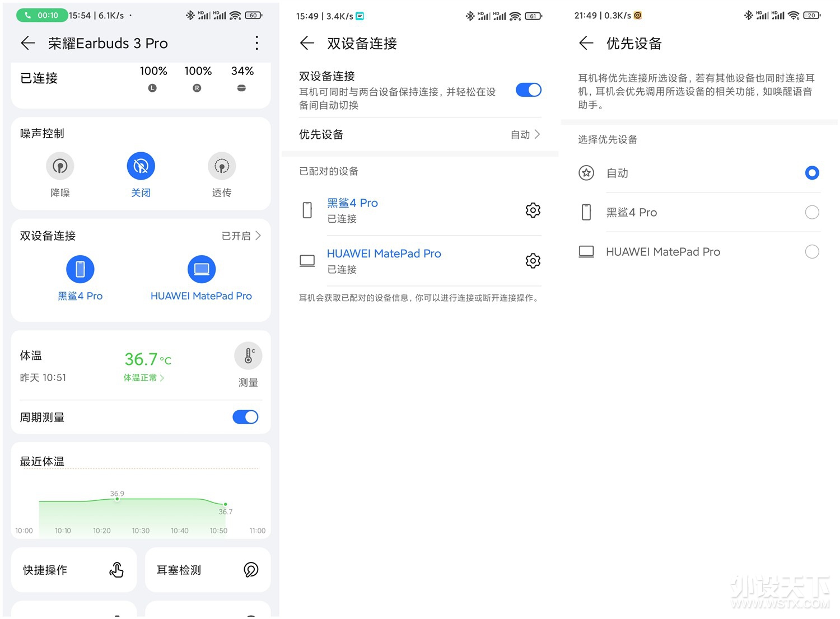The height and width of the screenshot is (619, 840).
Task: Tap 黑鲨4 Pro in paired devices list
Action: coord(352,203)
